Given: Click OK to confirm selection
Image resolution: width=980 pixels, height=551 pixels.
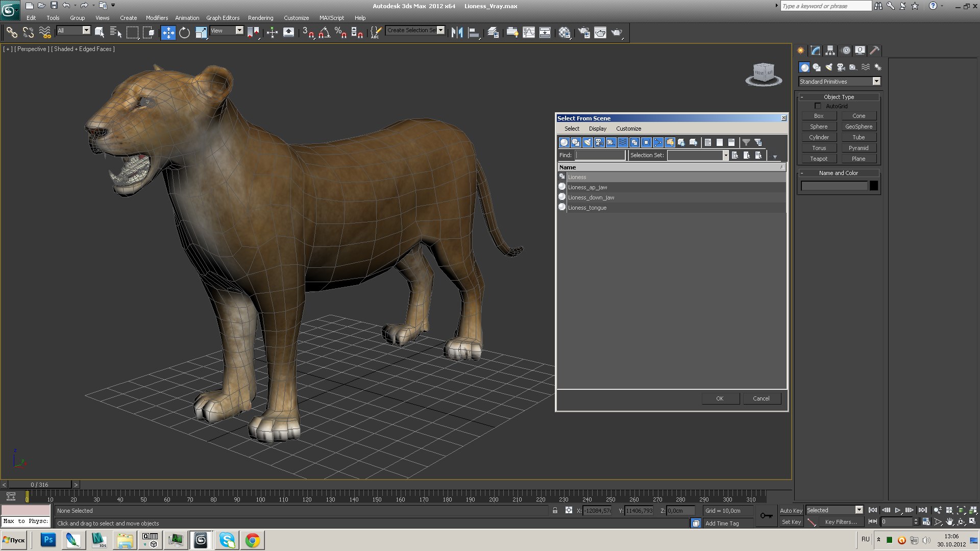Looking at the screenshot, I should coord(719,398).
